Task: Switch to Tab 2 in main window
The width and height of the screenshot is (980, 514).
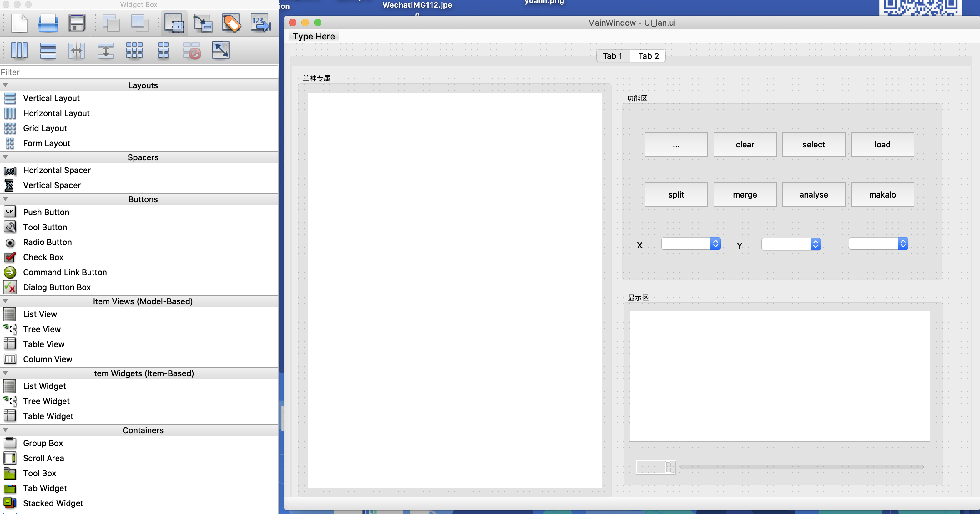Action: click(x=648, y=55)
